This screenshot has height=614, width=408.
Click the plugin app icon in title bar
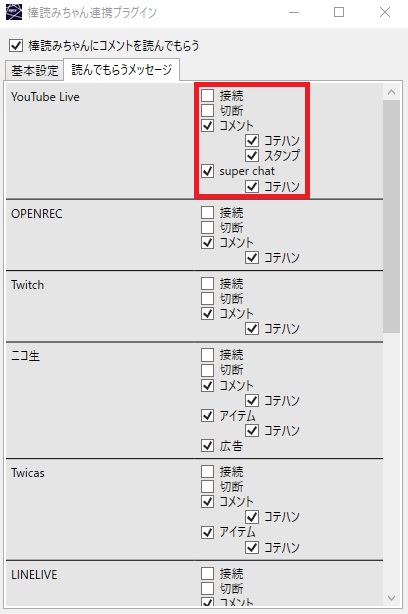14,12
